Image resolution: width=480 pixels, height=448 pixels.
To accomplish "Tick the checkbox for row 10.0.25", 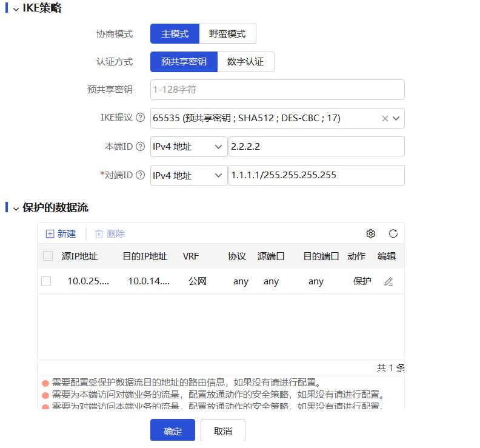I will [x=46, y=281].
